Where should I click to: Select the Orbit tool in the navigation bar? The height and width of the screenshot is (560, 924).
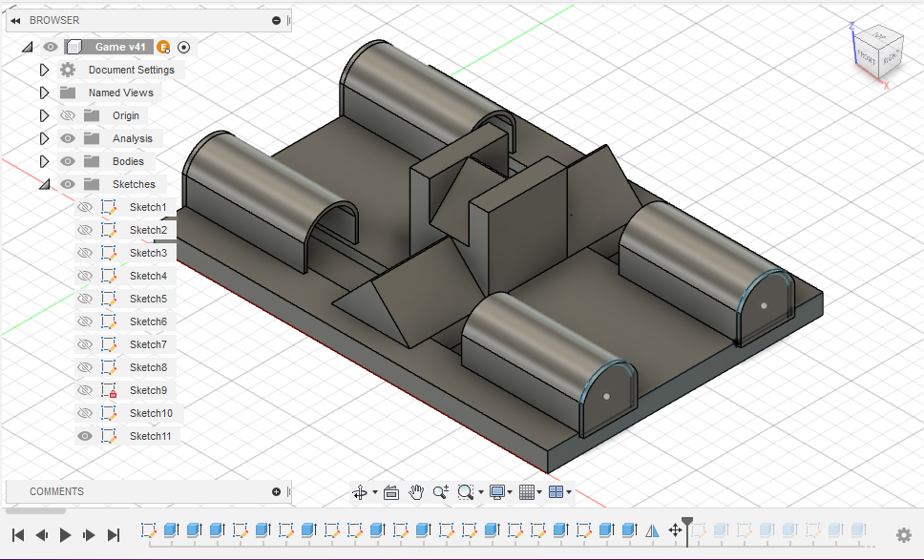click(x=361, y=491)
